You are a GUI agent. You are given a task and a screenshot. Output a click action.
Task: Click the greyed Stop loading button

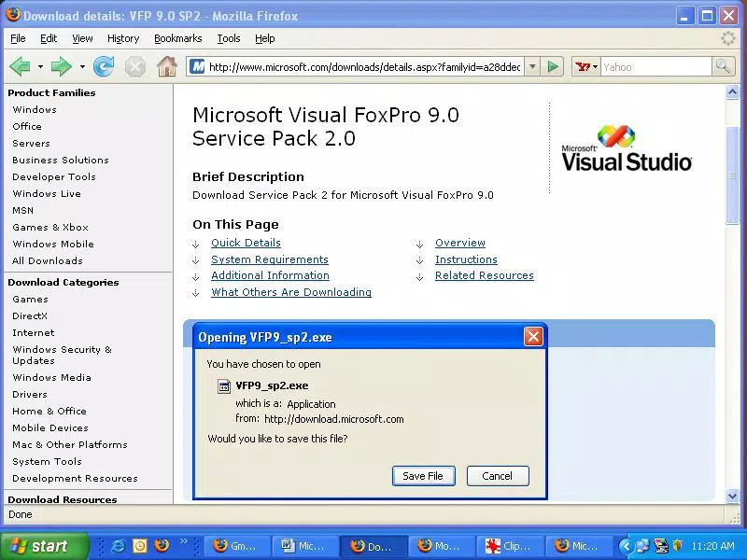[x=135, y=66]
